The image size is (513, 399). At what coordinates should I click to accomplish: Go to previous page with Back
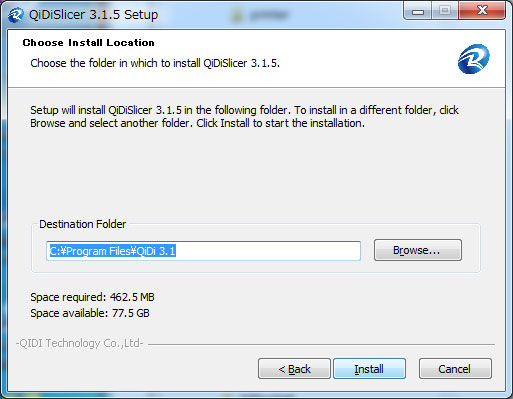(x=294, y=369)
